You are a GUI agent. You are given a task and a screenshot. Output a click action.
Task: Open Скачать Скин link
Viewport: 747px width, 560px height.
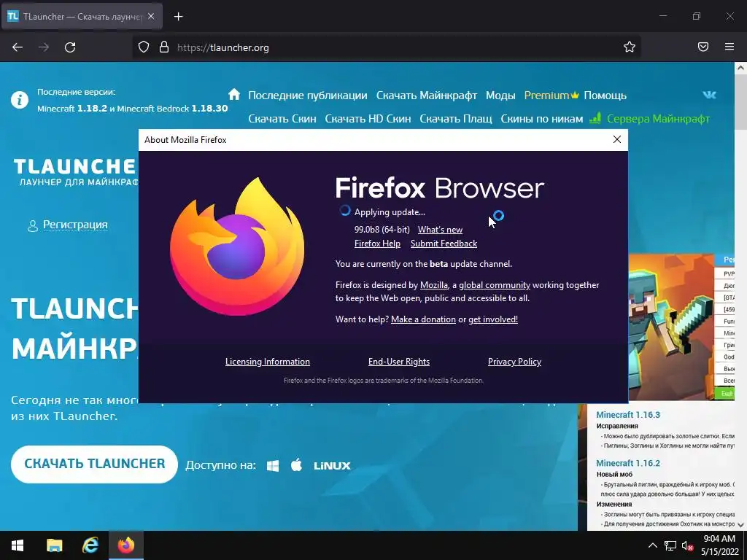[282, 119]
